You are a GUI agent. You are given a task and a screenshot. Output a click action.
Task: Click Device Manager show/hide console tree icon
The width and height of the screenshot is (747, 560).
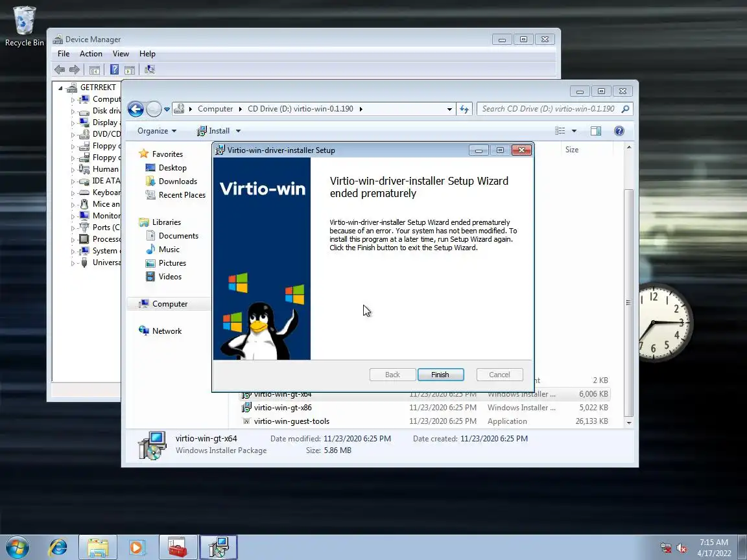[x=94, y=69]
